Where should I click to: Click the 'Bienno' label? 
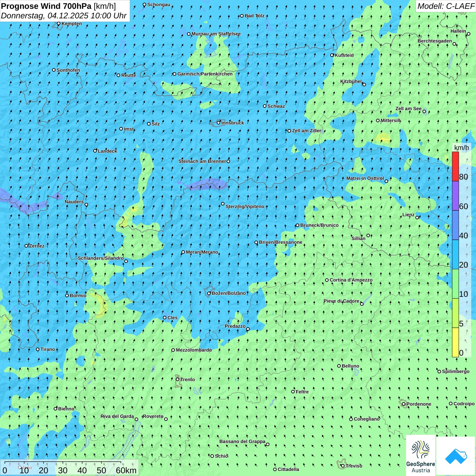pyautogui.click(x=66, y=409)
